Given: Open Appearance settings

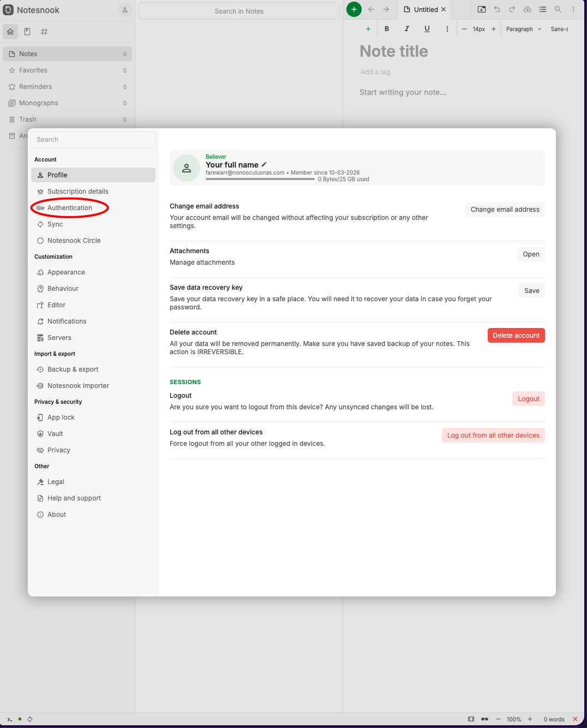Looking at the screenshot, I should pos(93,272).
